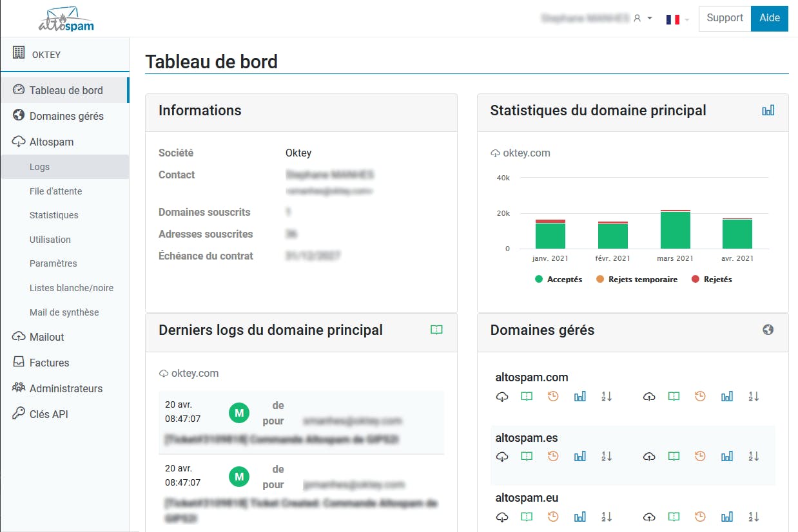Open altospam.com queue clock icon beside cloud-download

coord(553,397)
